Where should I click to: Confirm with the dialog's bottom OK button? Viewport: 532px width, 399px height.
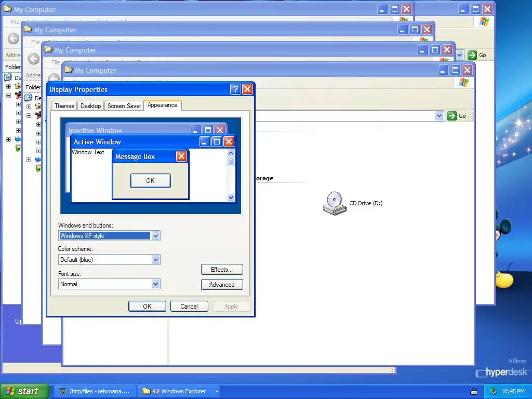pos(147,307)
